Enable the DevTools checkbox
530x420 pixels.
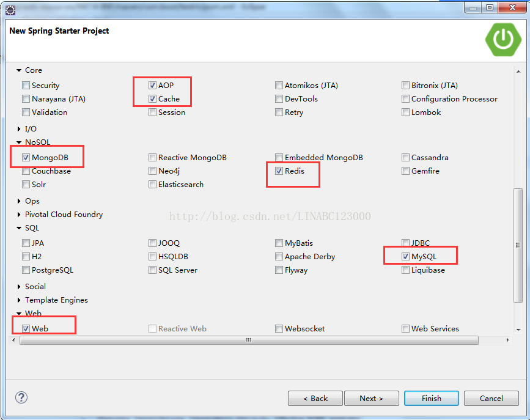(x=279, y=99)
